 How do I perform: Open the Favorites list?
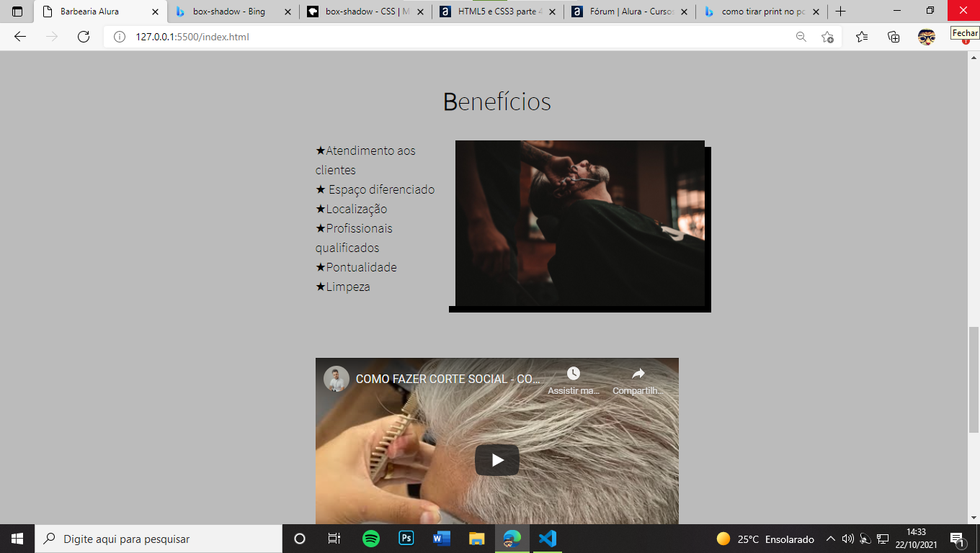coord(862,37)
